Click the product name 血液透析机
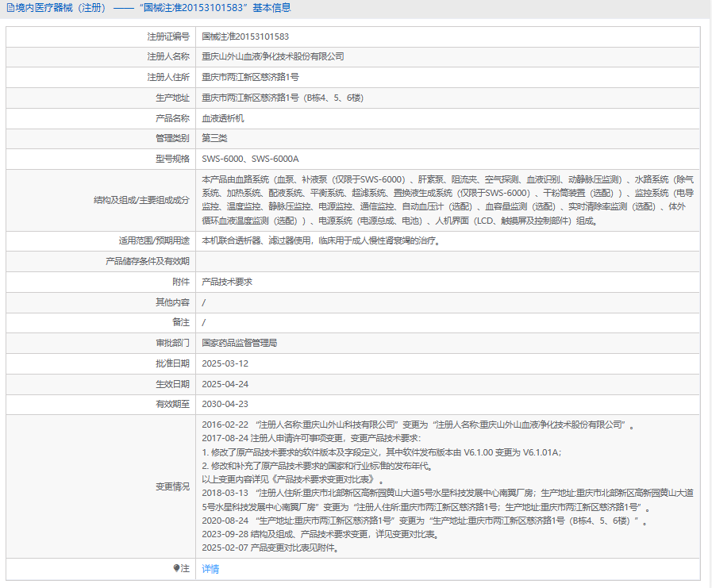This screenshot has width=712, height=588. point(223,118)
